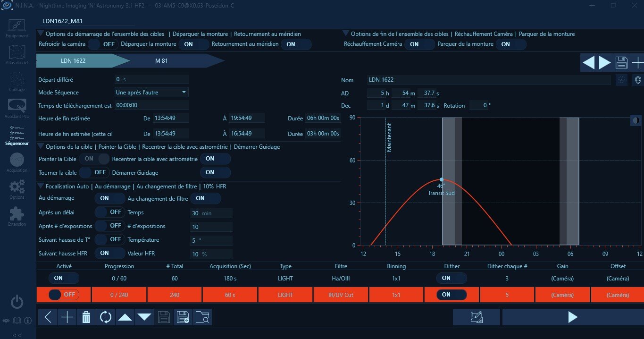Collapse Options de la cible section
Viewport: 644px width, 339px height.
[41, 147]
